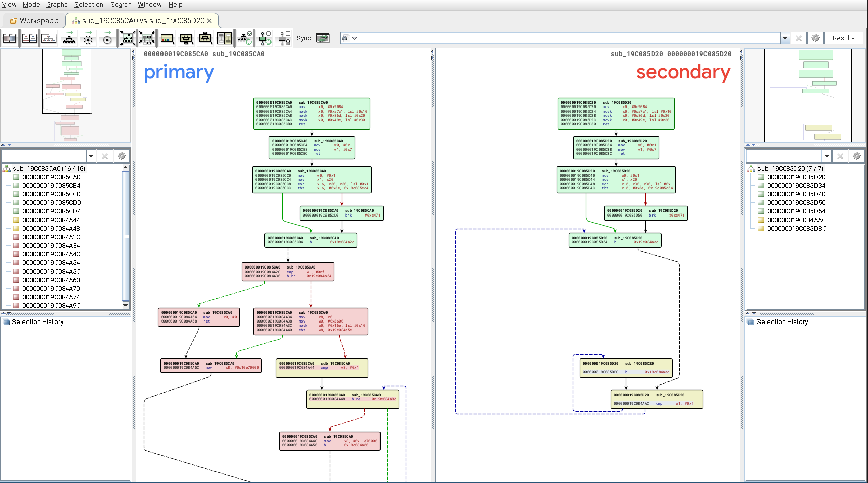
Task: Apply hierarchical graph layout
Action: pos(69,38)
